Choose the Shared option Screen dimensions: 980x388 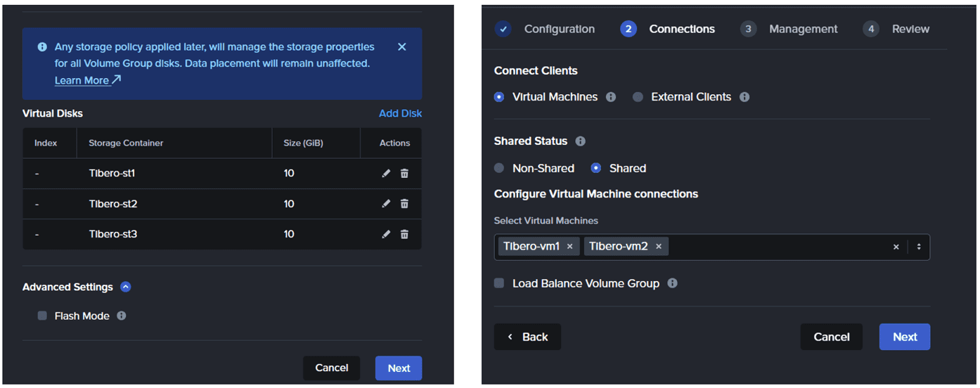click(x=596, y=168)
